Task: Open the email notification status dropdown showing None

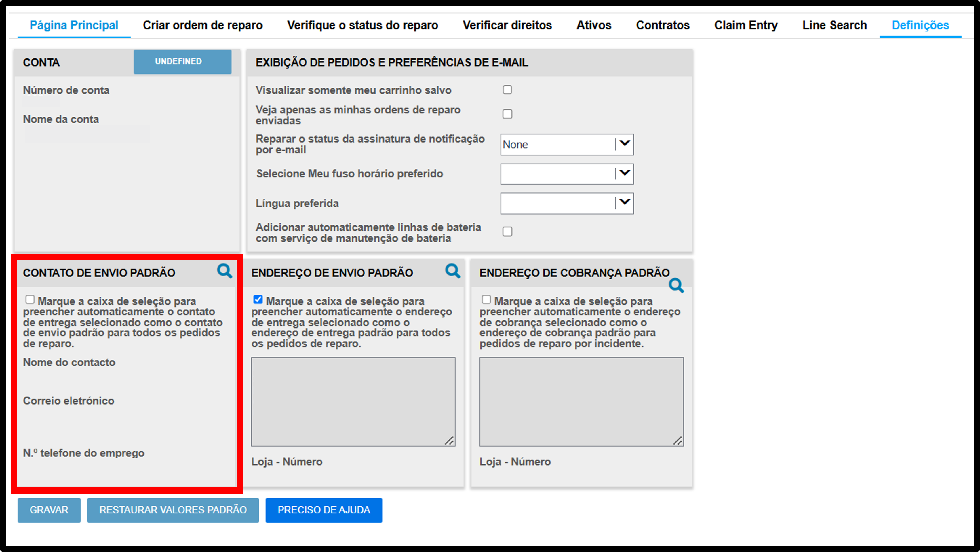Action: pyautogui.click(x=567, y=145)
